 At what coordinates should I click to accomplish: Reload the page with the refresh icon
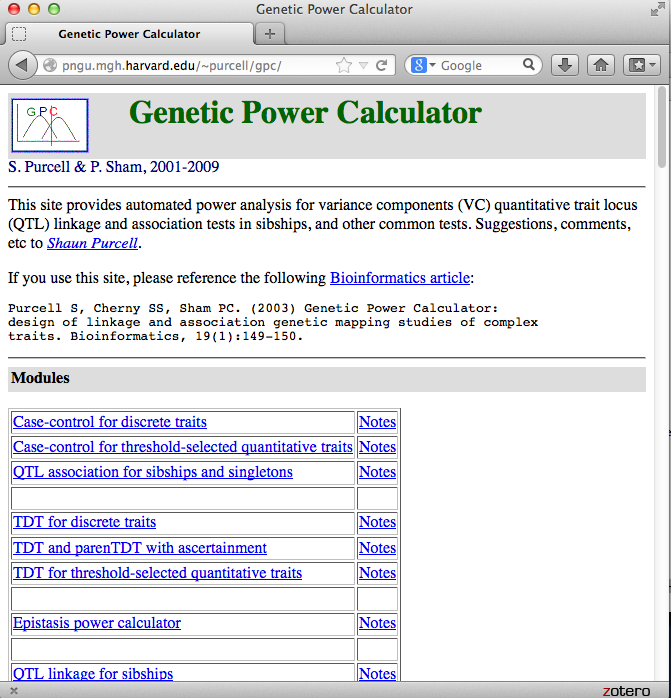point(382,65)
